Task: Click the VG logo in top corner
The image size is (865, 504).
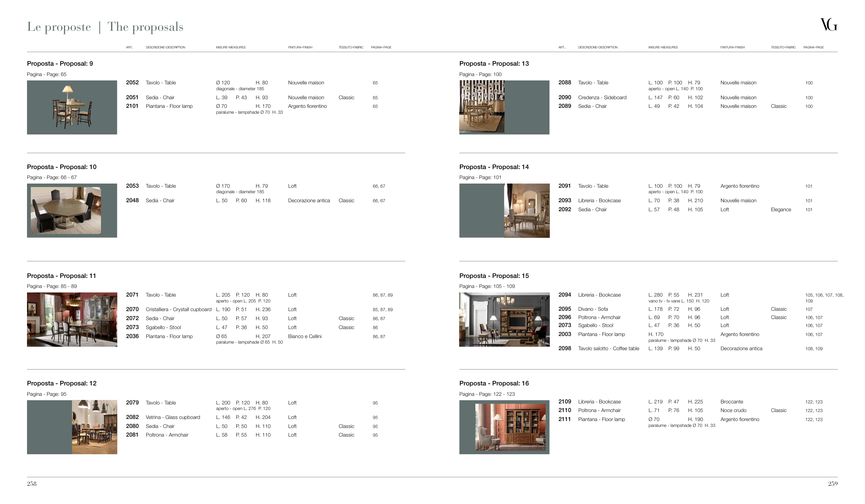Action: click(829, 25)
